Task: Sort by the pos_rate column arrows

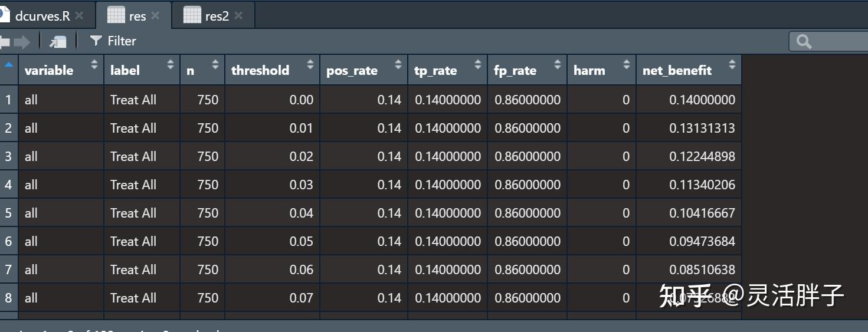Action: point(398,64)
